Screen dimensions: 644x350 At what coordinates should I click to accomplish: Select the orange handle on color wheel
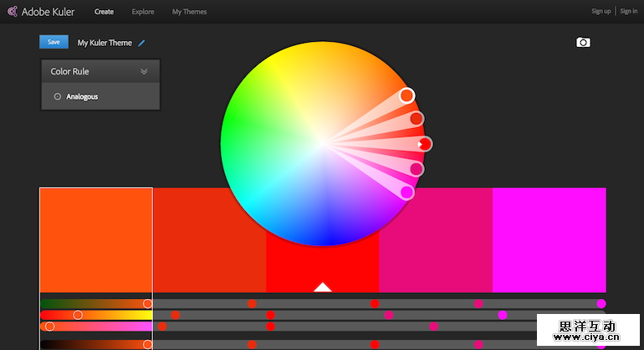[x=406, y=95]
